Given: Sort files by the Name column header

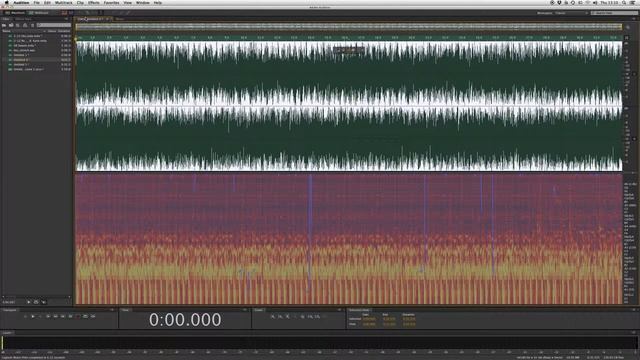Looking at the screenshot, I should tap(6, 31).
